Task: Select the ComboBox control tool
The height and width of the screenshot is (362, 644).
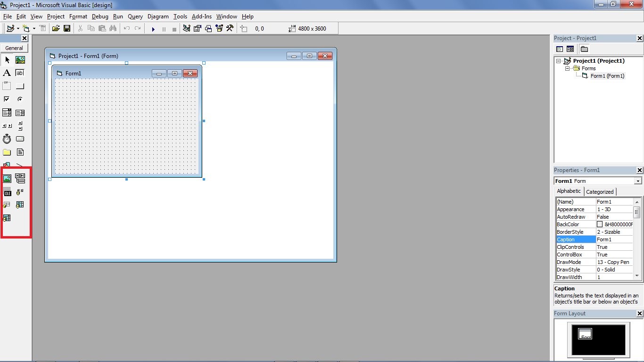Action: coord(7,113)
